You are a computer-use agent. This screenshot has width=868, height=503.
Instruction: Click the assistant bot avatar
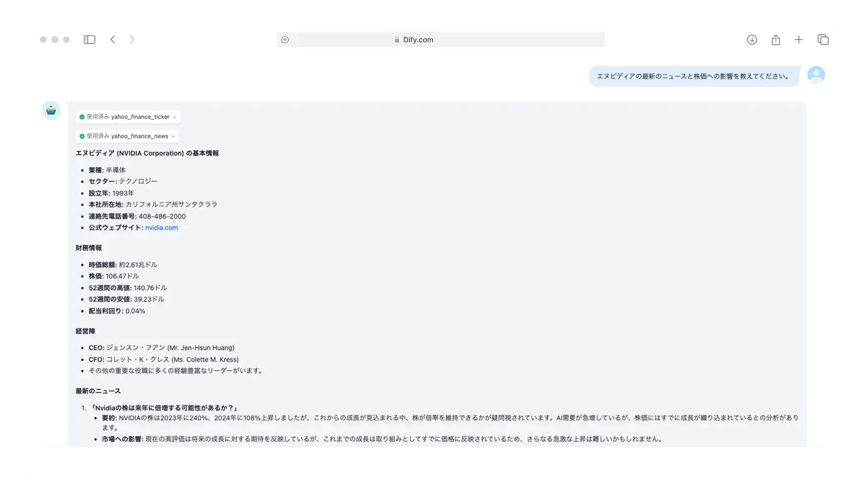click(50, 110)
